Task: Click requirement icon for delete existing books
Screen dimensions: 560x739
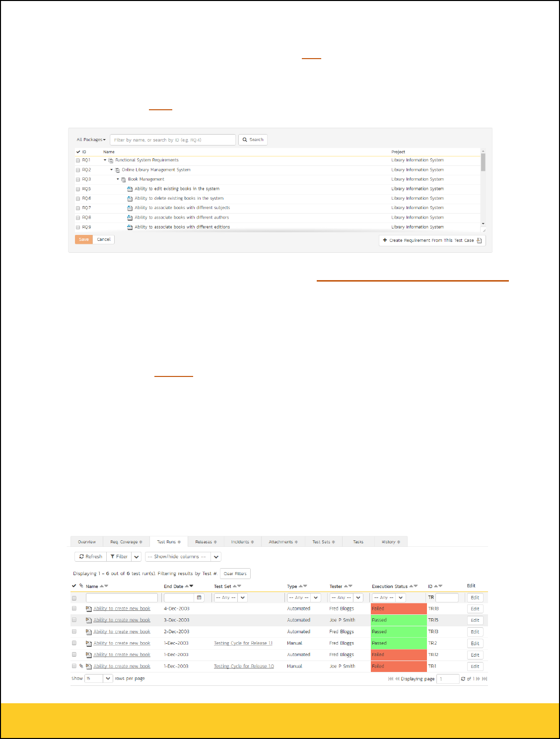Action: 130,198
